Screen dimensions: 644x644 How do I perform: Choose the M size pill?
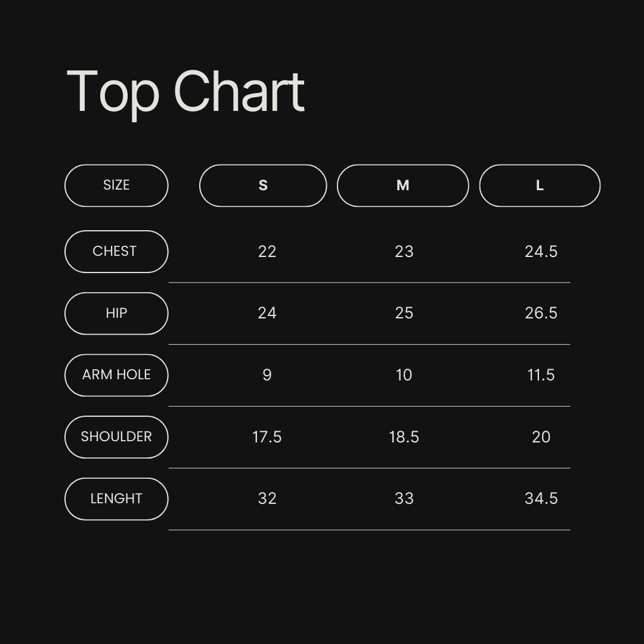coord(402,185)
